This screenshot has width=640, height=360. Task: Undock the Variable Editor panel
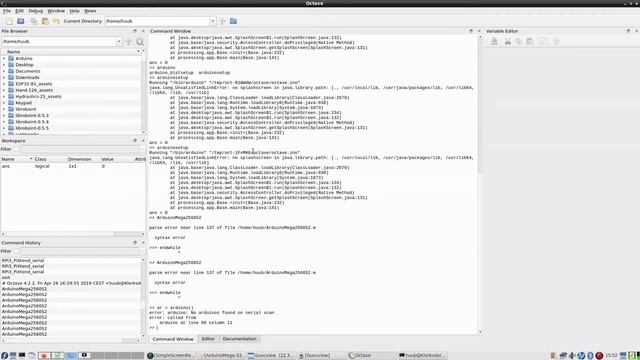pos(628,31)
